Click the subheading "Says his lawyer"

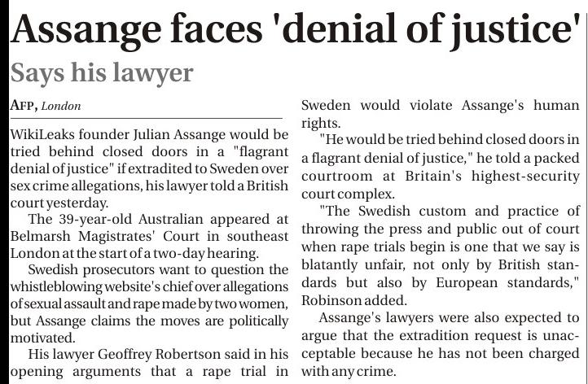point(102,73)
